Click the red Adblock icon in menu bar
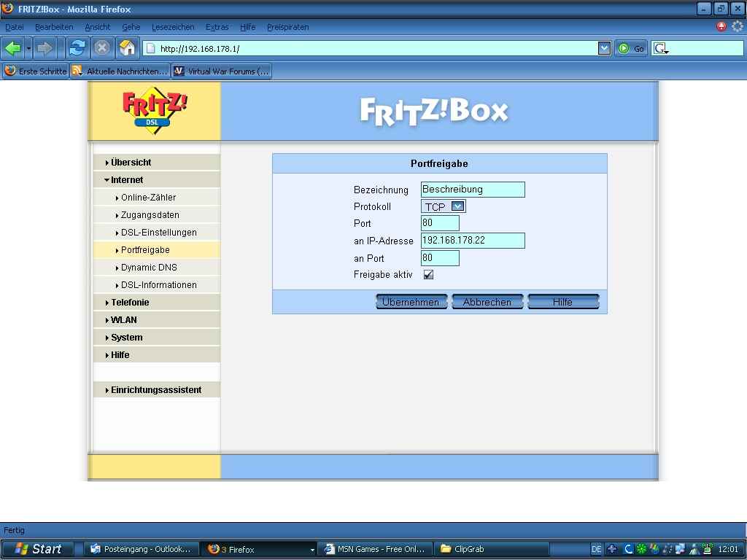This screenshot has width=747, height=560. [721, 27]
